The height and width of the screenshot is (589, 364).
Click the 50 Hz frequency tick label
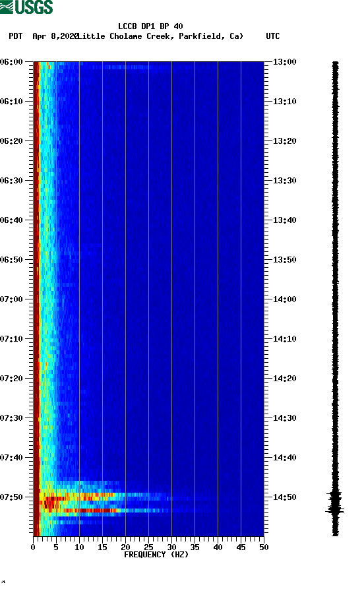pyautogui.click(x=264, y=547)
